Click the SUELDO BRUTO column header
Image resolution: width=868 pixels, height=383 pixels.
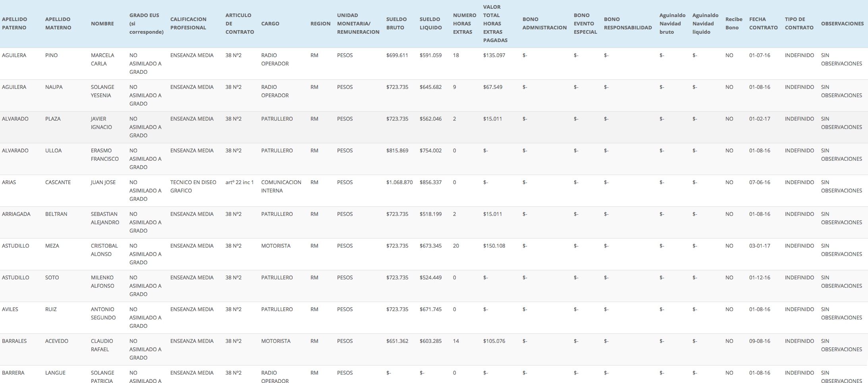(x=396, y=23)
